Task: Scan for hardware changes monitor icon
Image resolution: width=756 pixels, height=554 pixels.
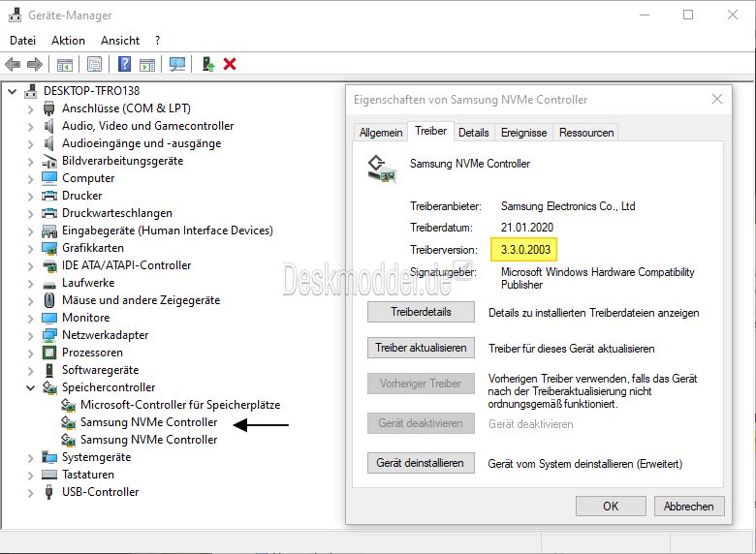Action: click(x=177, y=64)
